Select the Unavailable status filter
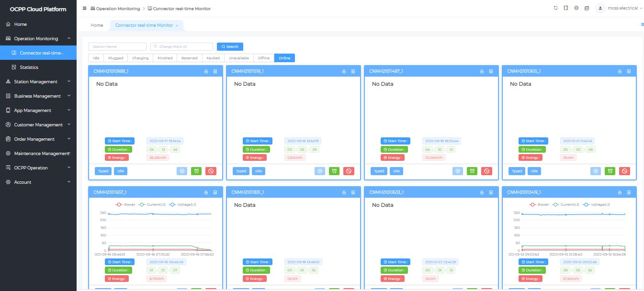644x291 pixels. click(239, 58)
